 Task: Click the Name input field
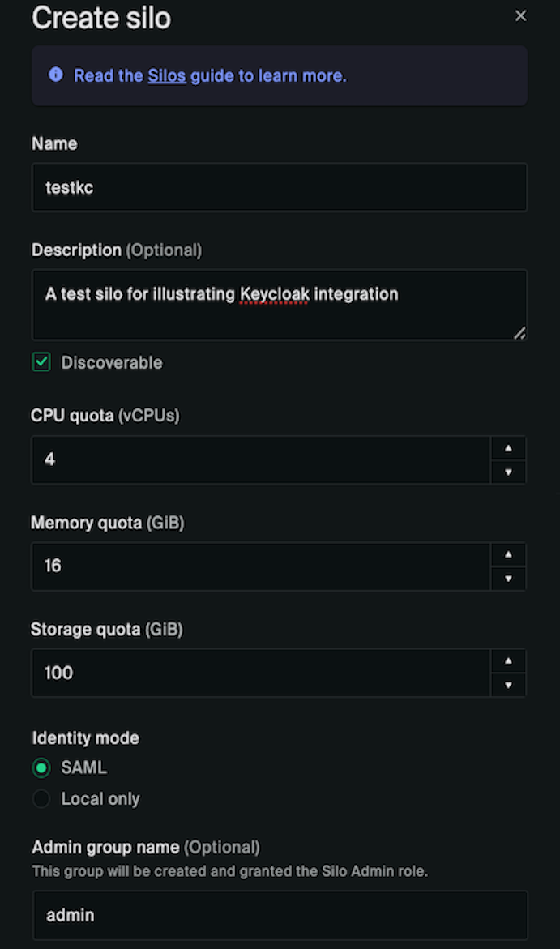(x=279, y=187)
